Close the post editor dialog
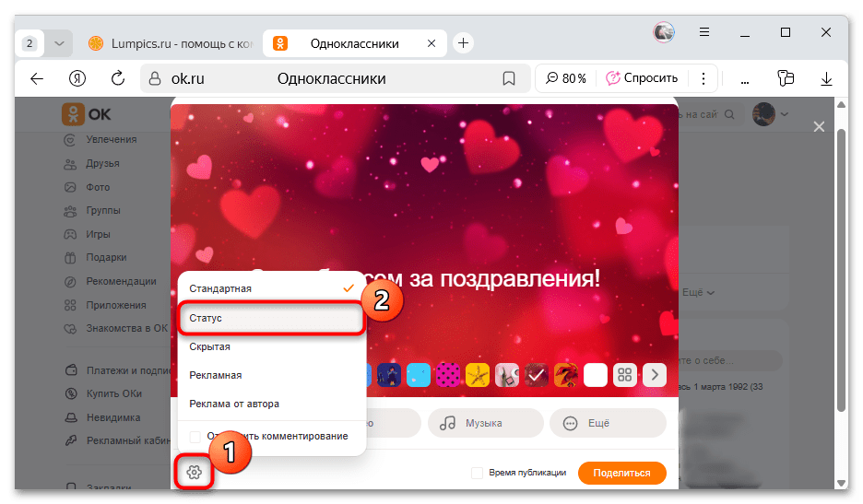 [819, 127]
